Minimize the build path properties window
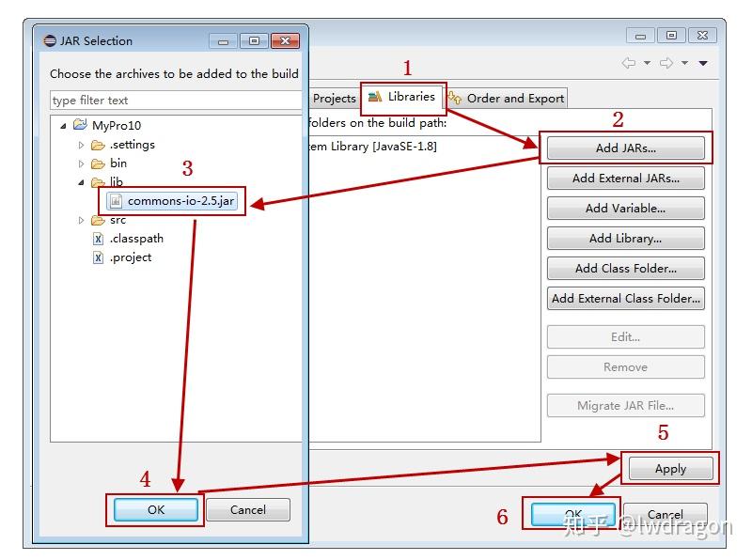Image resolution: width=752 pixels, height=560 pixels. click(641, 36)
